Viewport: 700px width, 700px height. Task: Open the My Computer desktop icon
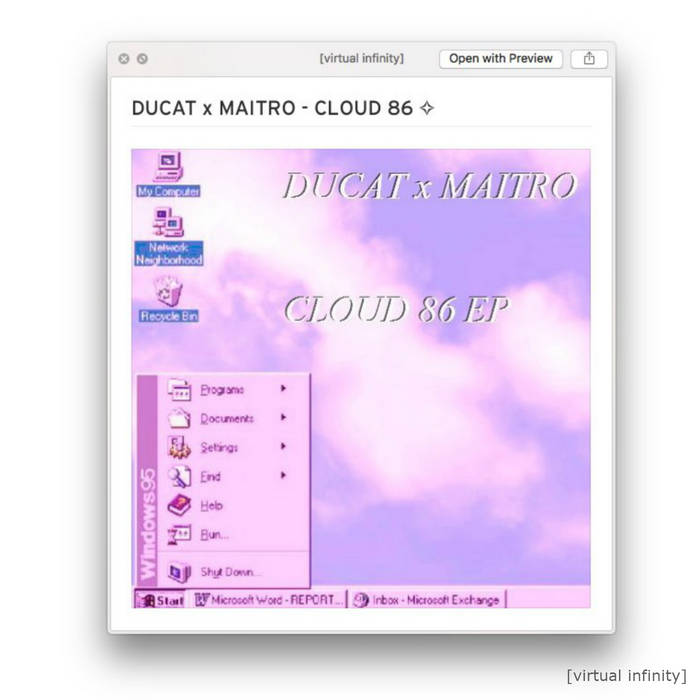[x=167, y=167]
